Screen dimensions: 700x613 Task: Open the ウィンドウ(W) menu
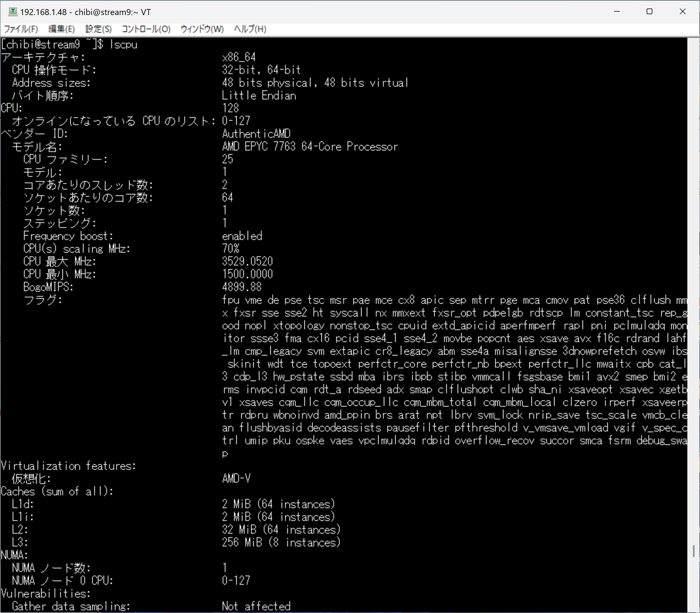(x=202, y=29)
